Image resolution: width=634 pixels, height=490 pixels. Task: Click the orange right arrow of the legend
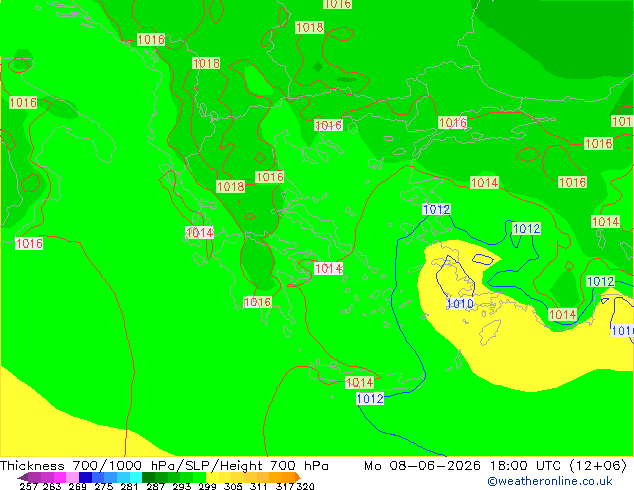pyautogui.click(x=298, y=477)
